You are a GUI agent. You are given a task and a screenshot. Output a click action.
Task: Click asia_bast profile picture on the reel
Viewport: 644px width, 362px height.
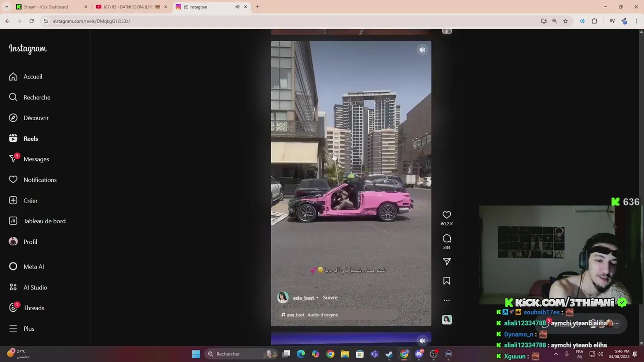pos(283,297)
